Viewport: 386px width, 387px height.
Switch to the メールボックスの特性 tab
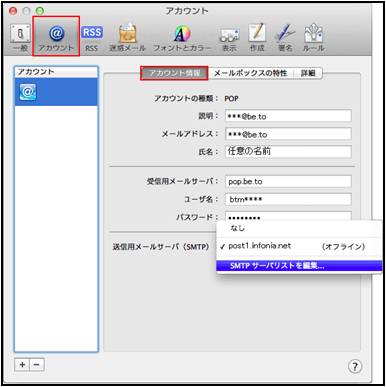point(250,73)
